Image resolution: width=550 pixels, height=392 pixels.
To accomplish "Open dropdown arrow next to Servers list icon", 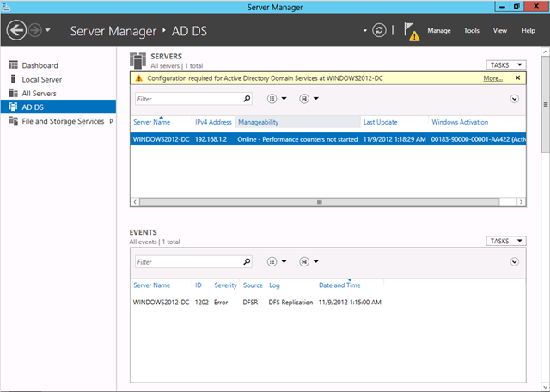I will (x=284, y=99).
